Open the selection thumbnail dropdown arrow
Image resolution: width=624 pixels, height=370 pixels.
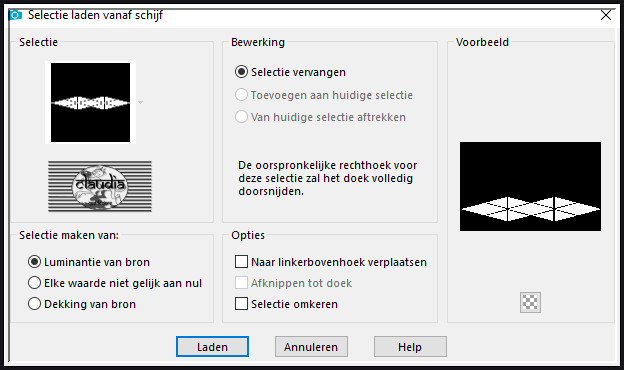(140, 103)
